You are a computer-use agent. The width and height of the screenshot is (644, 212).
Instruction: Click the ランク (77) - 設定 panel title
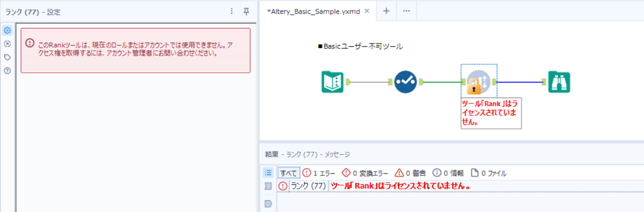coord(33,12)
